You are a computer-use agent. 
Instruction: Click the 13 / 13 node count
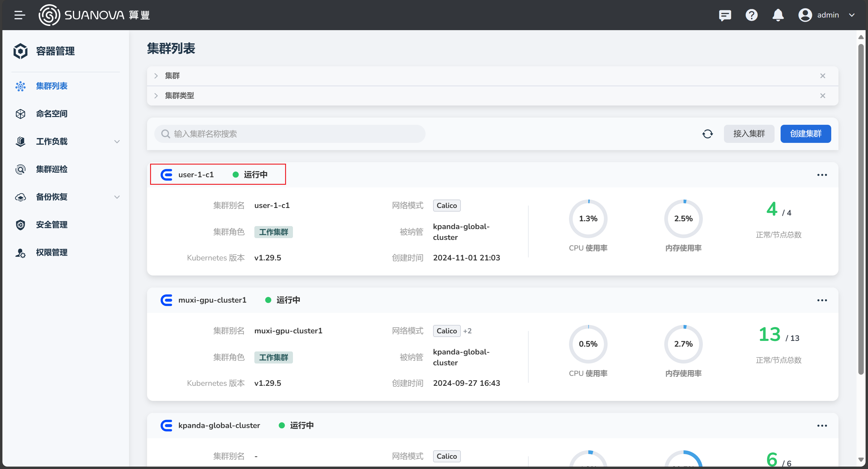pos(778,335)
